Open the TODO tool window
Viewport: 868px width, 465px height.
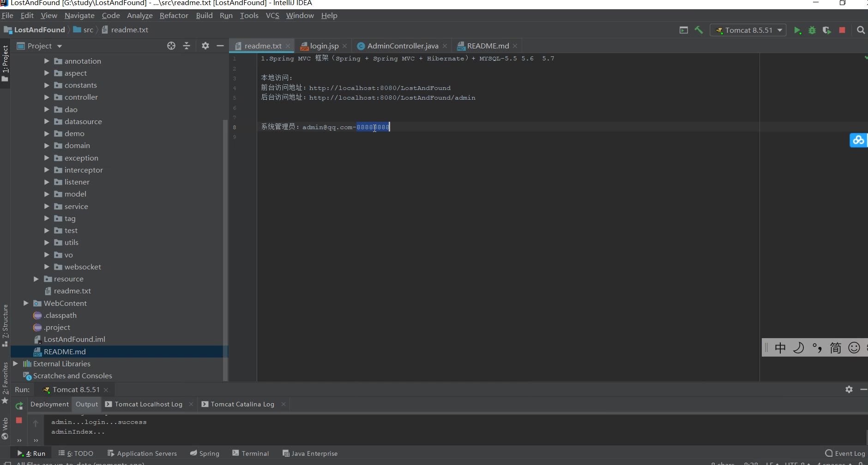[x=76, y=453]
